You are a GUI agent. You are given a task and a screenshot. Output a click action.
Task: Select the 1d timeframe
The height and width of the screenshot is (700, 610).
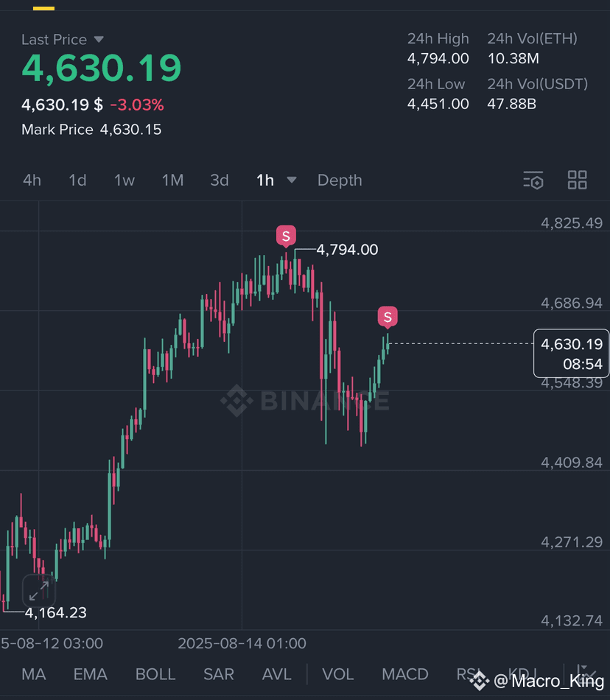77,180
